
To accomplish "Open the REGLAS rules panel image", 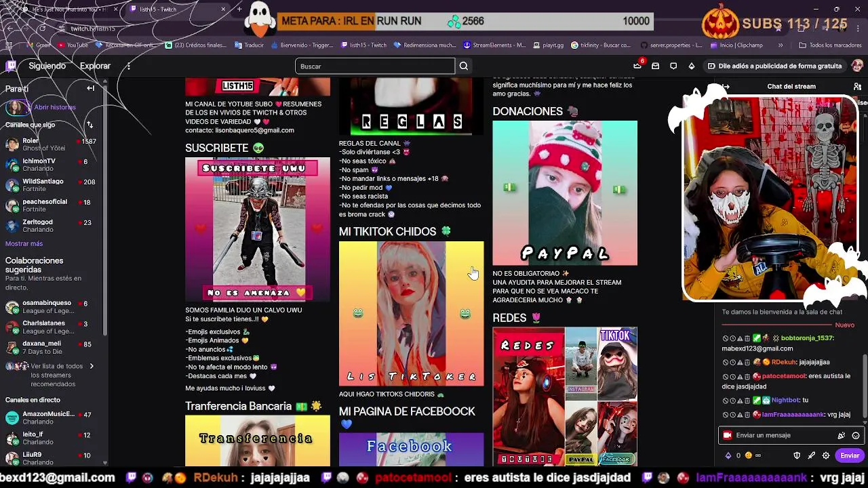I will (412, 106).
